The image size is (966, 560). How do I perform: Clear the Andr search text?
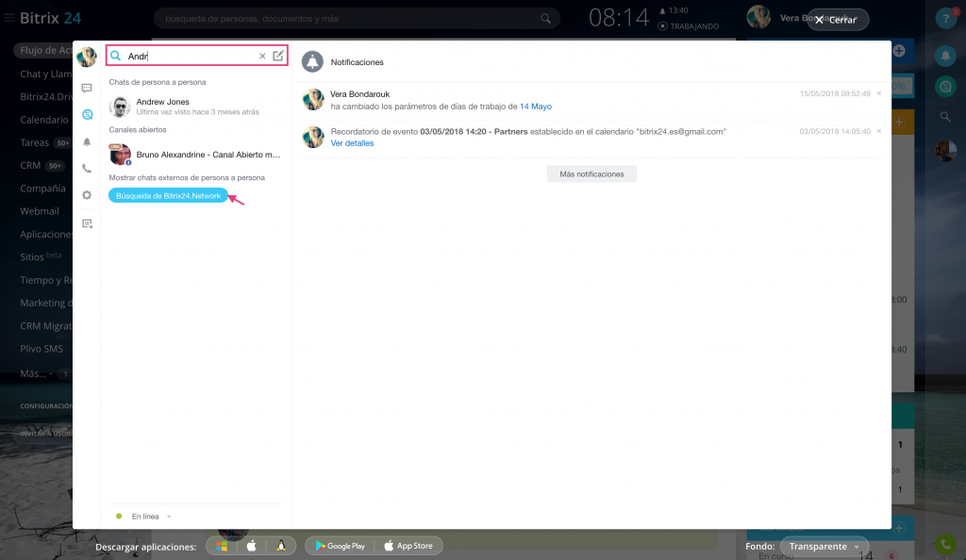(262, 56)
